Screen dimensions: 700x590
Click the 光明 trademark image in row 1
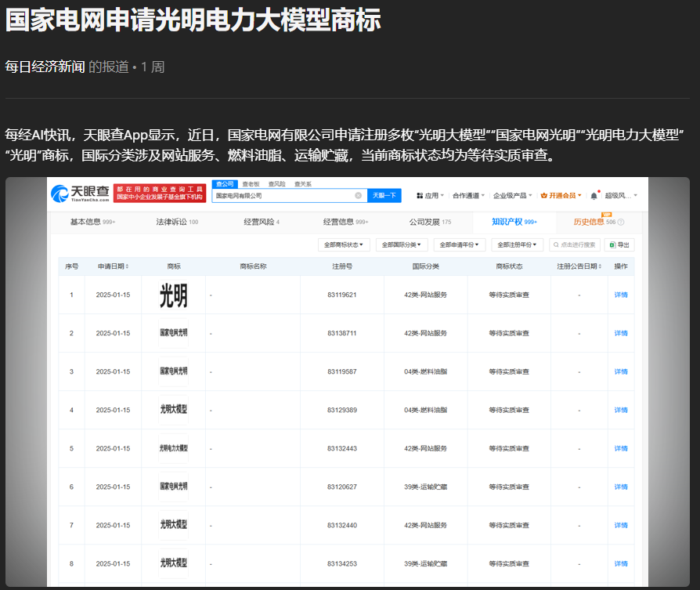click(x=174, y=295)
